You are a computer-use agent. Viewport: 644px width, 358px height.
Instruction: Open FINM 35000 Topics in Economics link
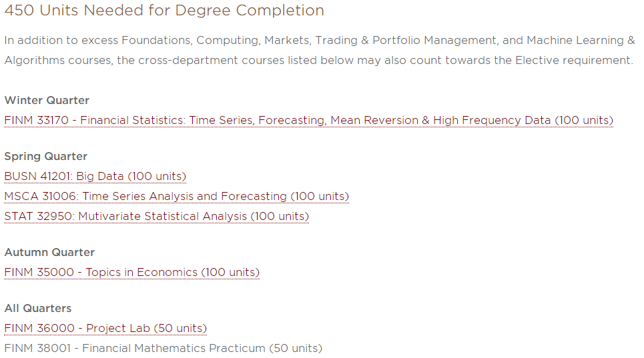tap(132, 272)
